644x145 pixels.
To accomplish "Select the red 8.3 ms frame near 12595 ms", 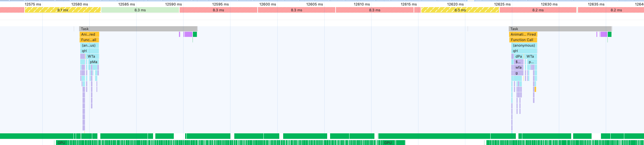I will [x=218, y=10].
